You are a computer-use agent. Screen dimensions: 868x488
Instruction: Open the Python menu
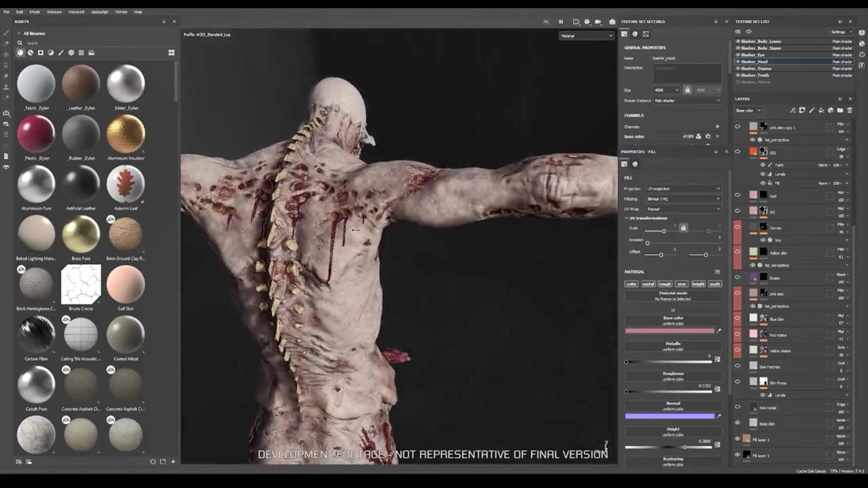(121, 12)
